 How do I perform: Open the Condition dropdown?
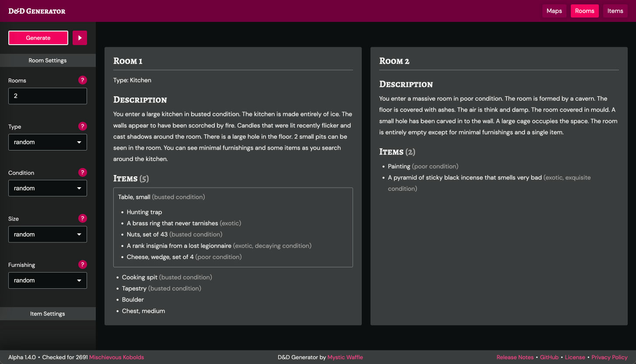tap(47, 188)
